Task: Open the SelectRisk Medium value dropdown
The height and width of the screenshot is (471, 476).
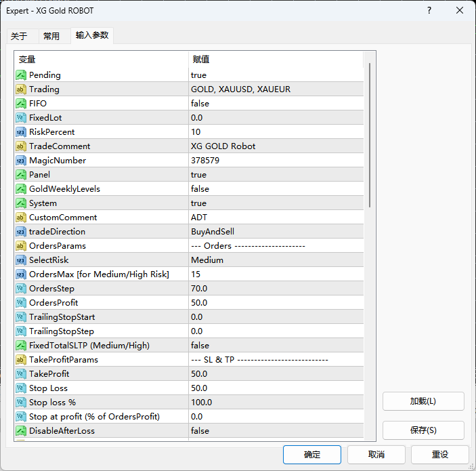Action: click(276, 260)
